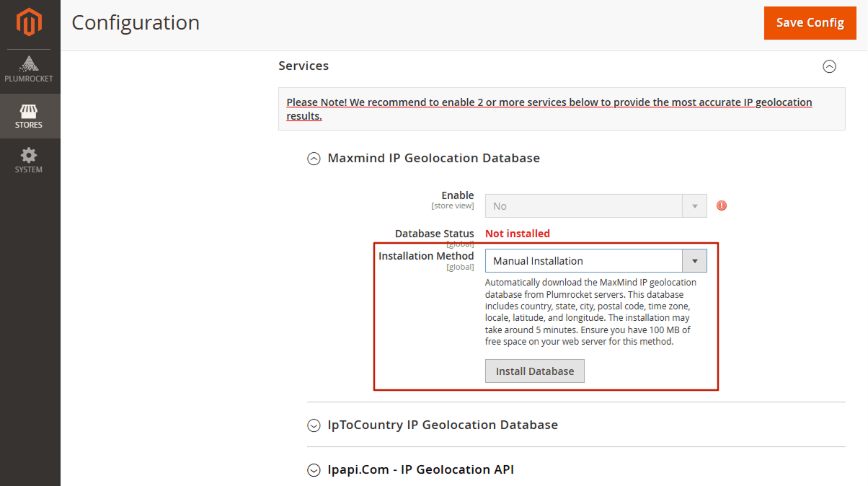Expand the Ipapi.Com IP Geolocation API section
Image resolution: width=868 pixels, height=486 pixels.
pyautogui.click(x=314, y=469)
